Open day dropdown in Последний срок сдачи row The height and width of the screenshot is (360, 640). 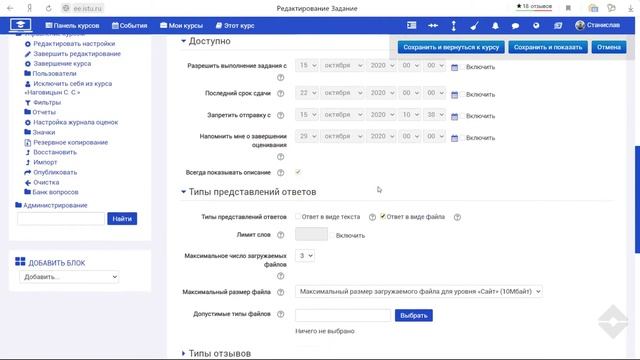click(x=307, y=93)
